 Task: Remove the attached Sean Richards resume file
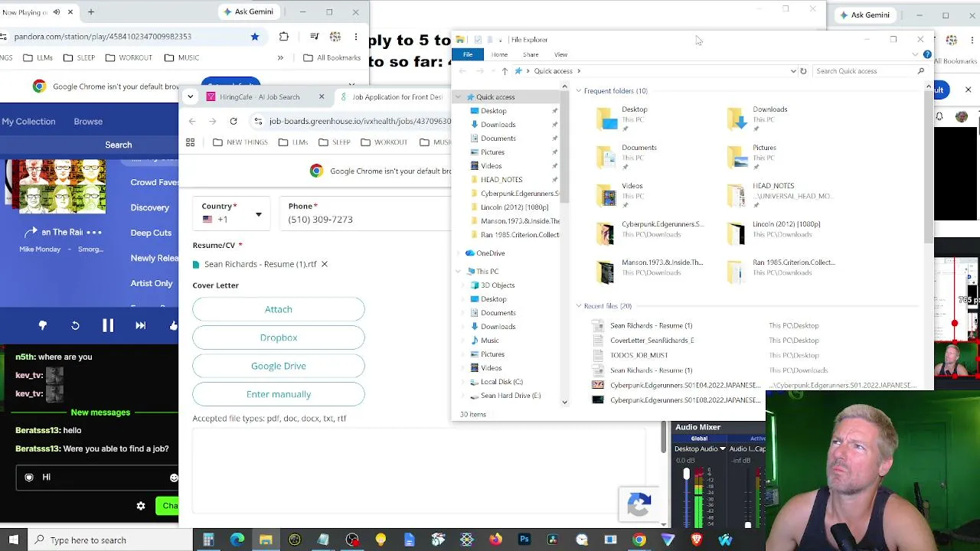point(324,264)
